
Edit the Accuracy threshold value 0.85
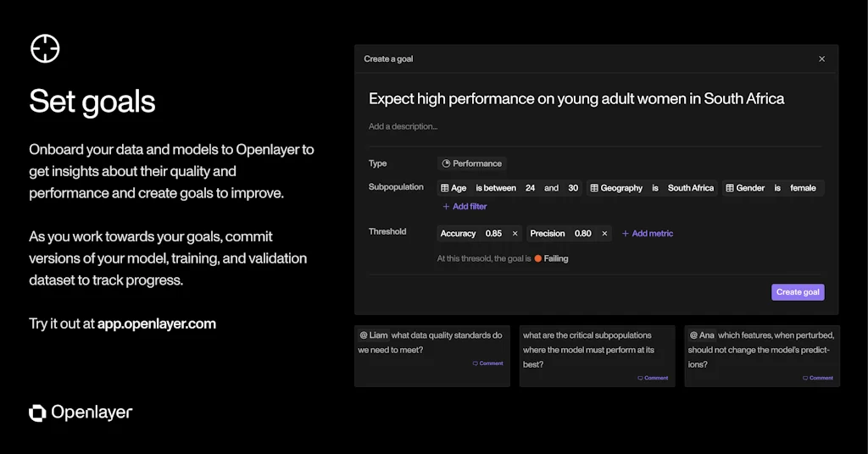(493, 234)
